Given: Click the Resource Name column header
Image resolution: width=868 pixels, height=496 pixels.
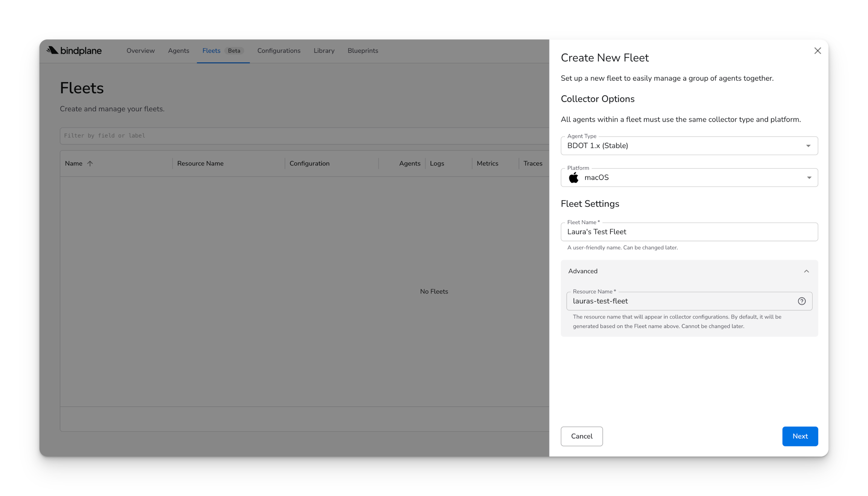Looking at the screenshot, I should tap(200, 164).
